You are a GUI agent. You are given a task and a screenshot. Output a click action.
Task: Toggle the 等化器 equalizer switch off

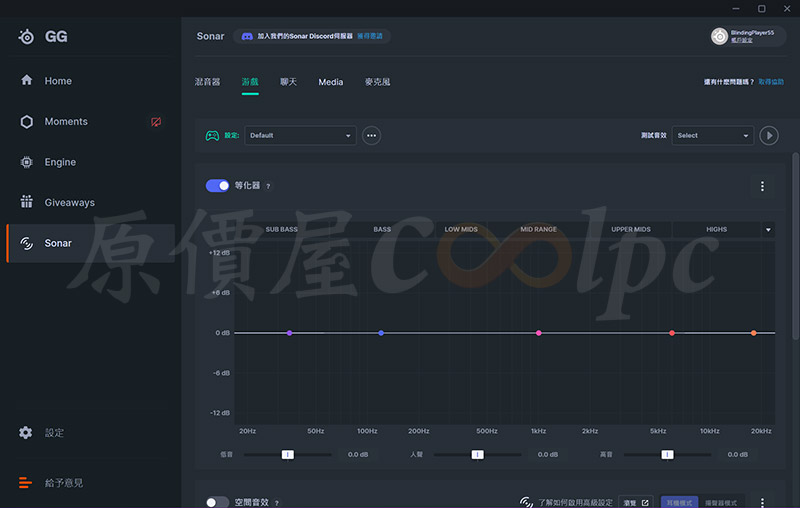(217, 186)
